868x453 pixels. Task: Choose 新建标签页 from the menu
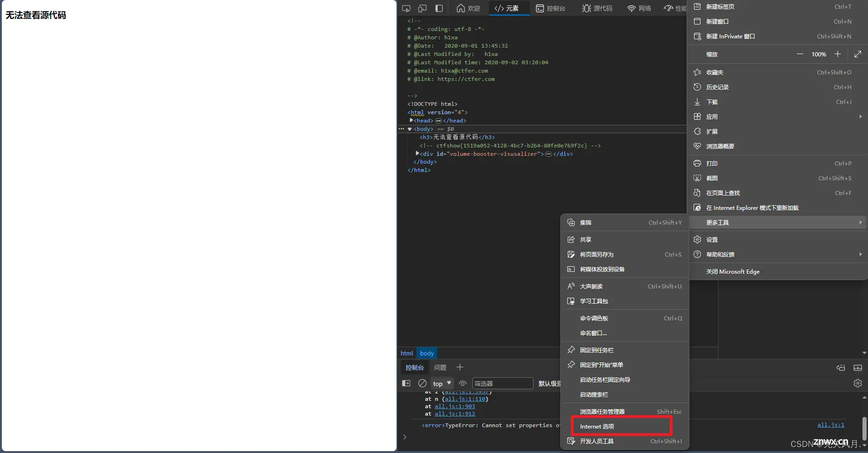[x=777, y=6]
